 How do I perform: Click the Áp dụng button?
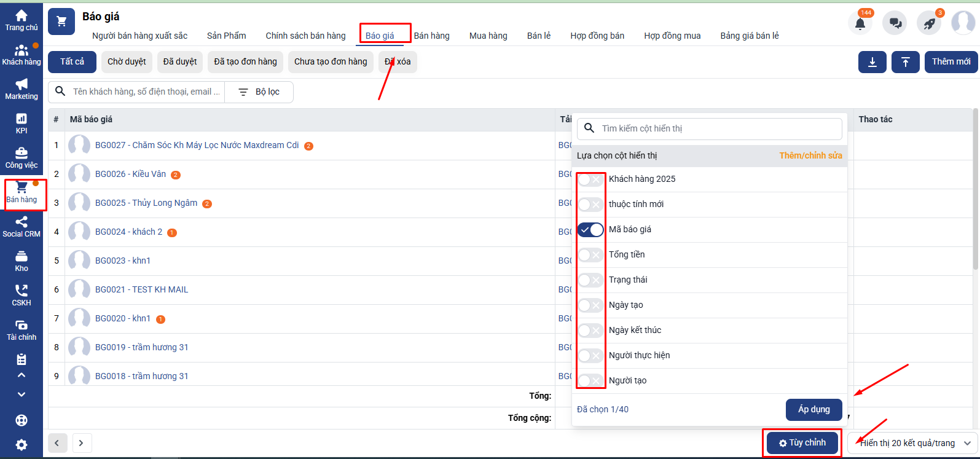point(813,410)
